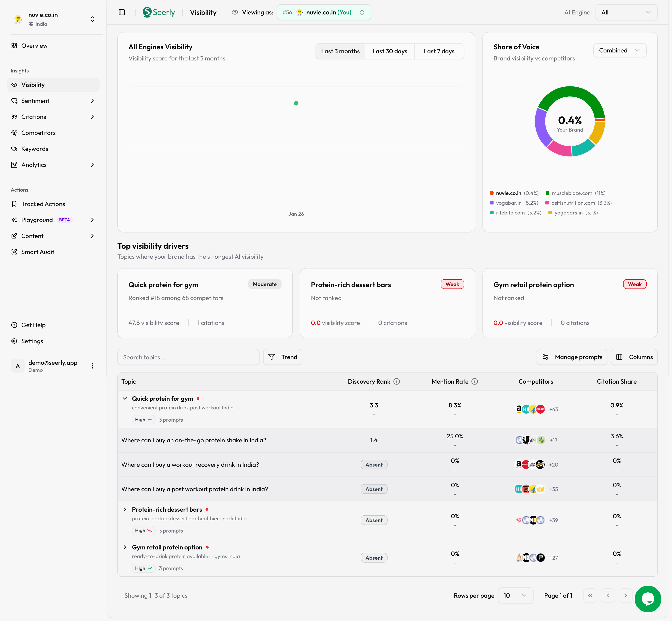The width and height of the screenshot is (672, 621).
Task: Open the user account three-dot menu
Action: (92, 366)
